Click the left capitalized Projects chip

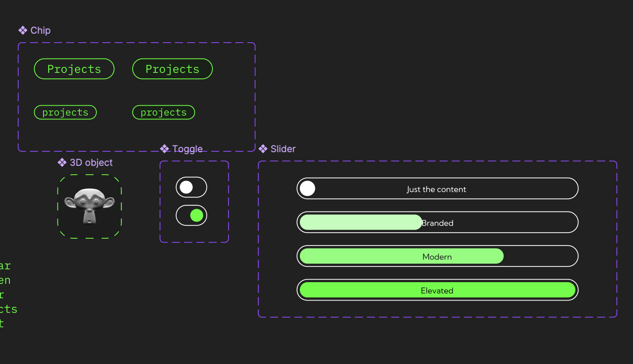coord(74,69)
